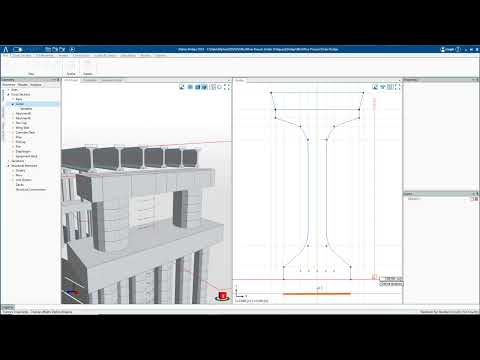Click the fullscreen icon in Girder sketch view
Image resolution: width=480 pixels, height=360 pixels.
397,87
